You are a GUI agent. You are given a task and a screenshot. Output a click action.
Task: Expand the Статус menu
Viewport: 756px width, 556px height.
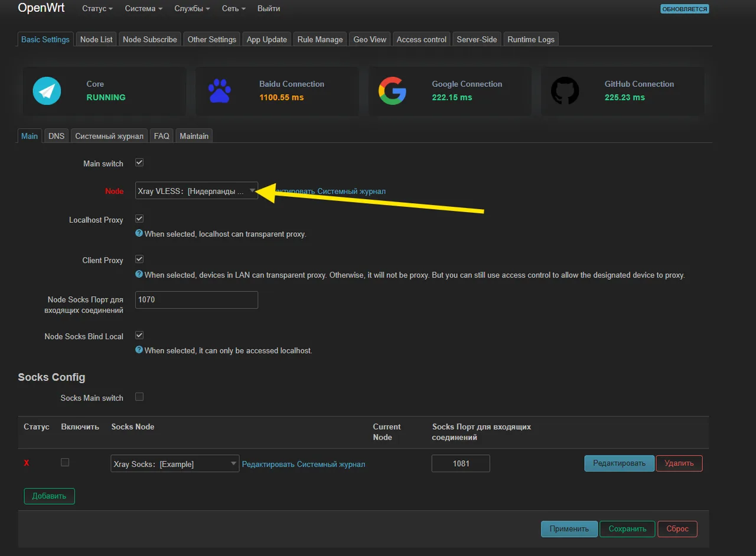click(97, 9)
